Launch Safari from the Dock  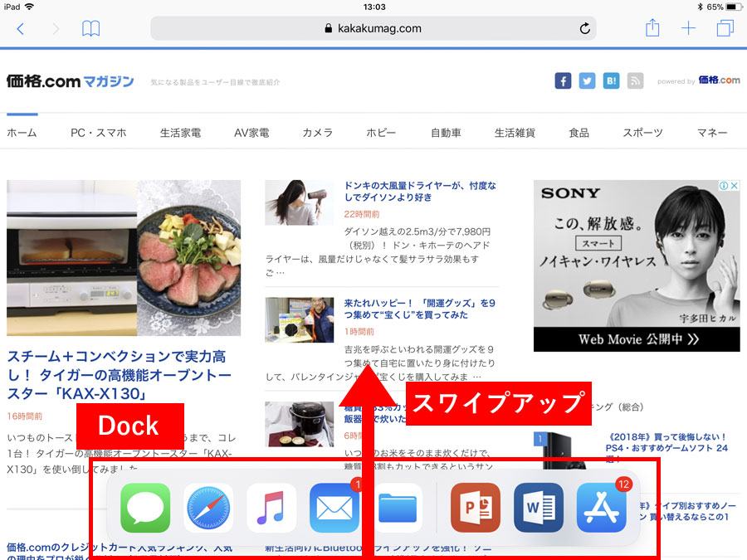[208, 508]
